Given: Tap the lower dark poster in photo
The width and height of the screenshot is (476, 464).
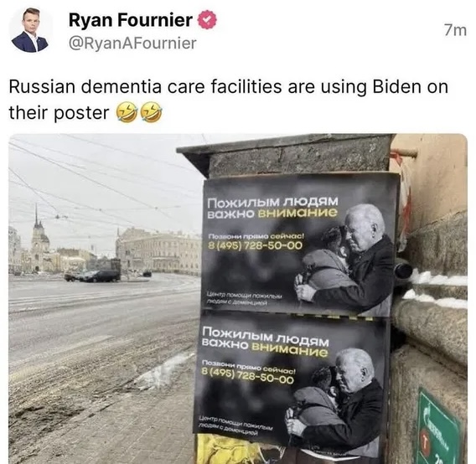Looking at the screenshot, I should click(291, 384).
